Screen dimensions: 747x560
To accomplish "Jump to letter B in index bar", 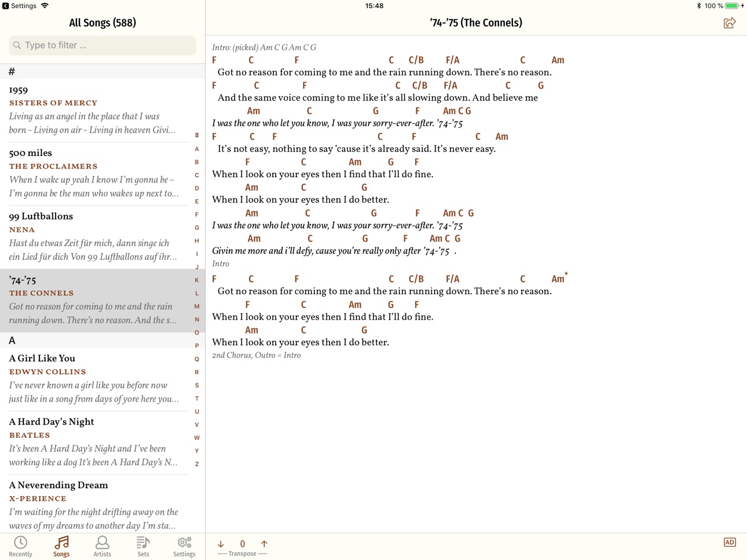I will coord(197,162).
